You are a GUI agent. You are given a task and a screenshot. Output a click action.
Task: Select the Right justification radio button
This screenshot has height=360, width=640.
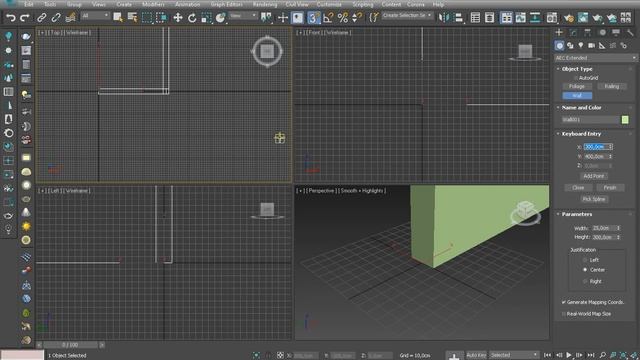(585, 281)
